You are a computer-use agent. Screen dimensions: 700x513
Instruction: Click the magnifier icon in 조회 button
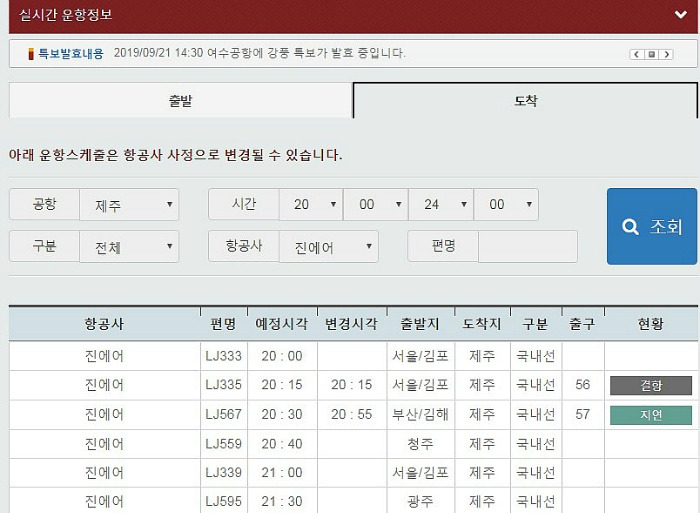630,227
